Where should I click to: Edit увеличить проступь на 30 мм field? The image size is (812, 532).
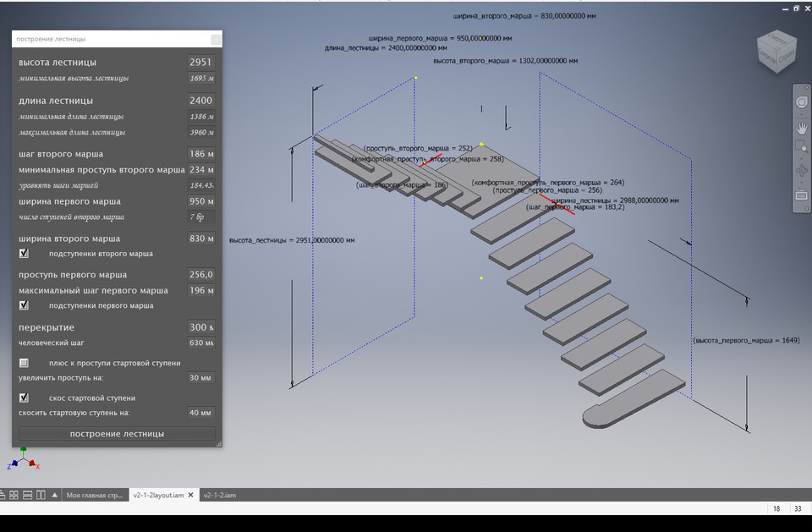[200, 378]
